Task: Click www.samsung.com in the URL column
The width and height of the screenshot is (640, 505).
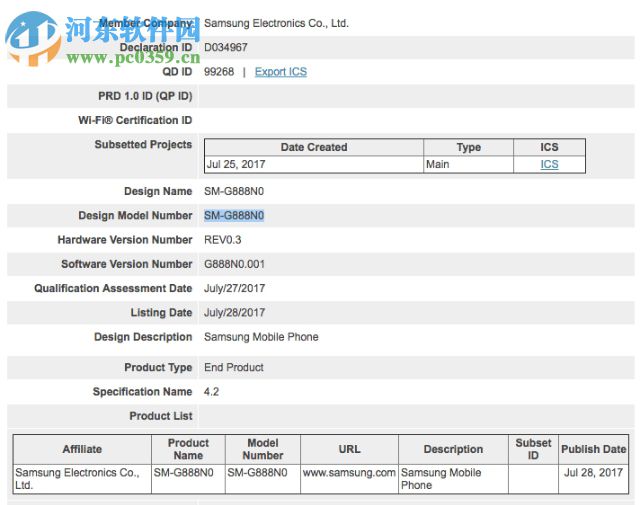Action: coord(349,473)
